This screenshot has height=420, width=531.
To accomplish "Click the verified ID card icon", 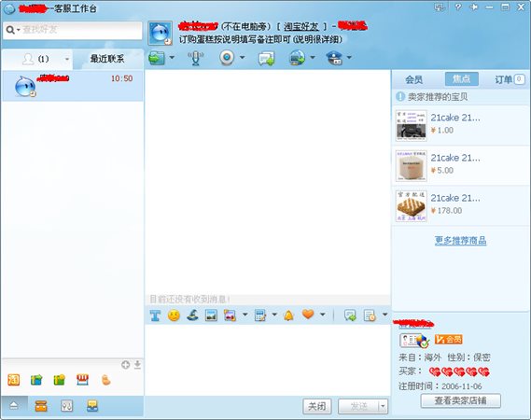I will coord(413,341).
